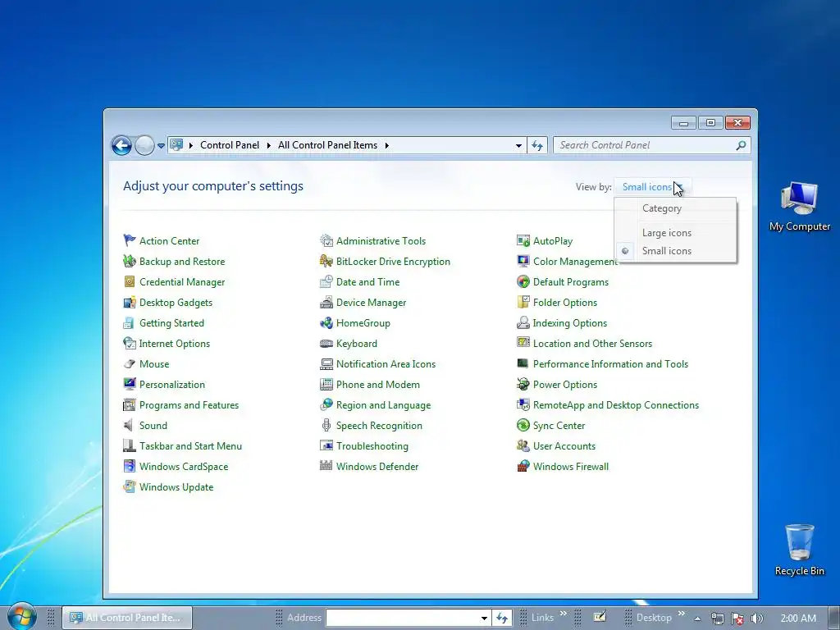Click the Mouse icon
Screen dimensions: 840x630
coord(129,363)
